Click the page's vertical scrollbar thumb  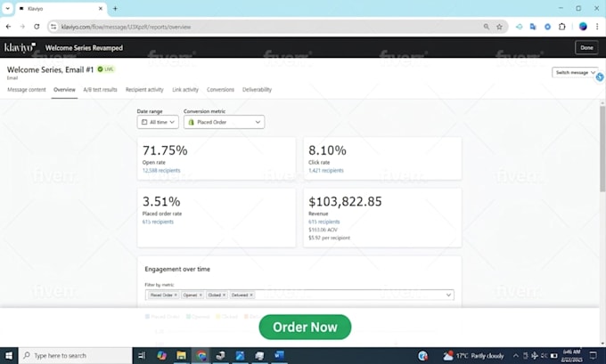602,149
